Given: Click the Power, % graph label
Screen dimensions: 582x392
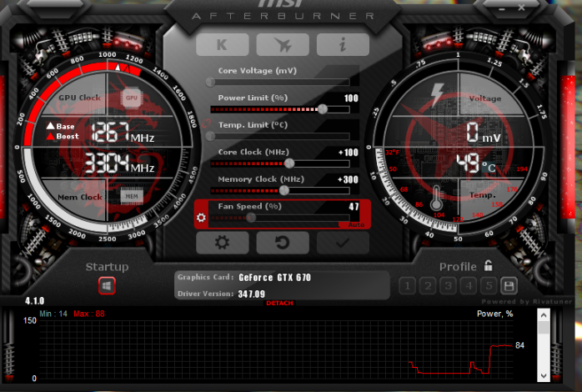Looking at the screenshot, I should [x=494, y=314].
